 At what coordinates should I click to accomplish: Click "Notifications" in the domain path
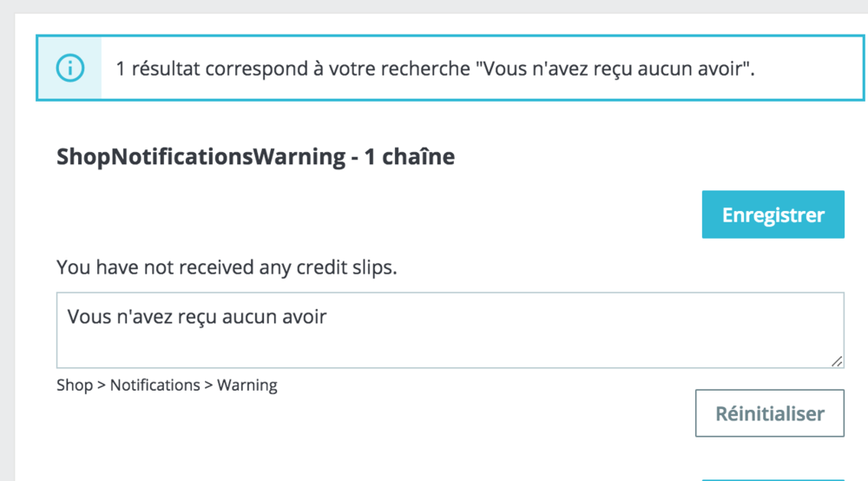(x=155, y=385)
